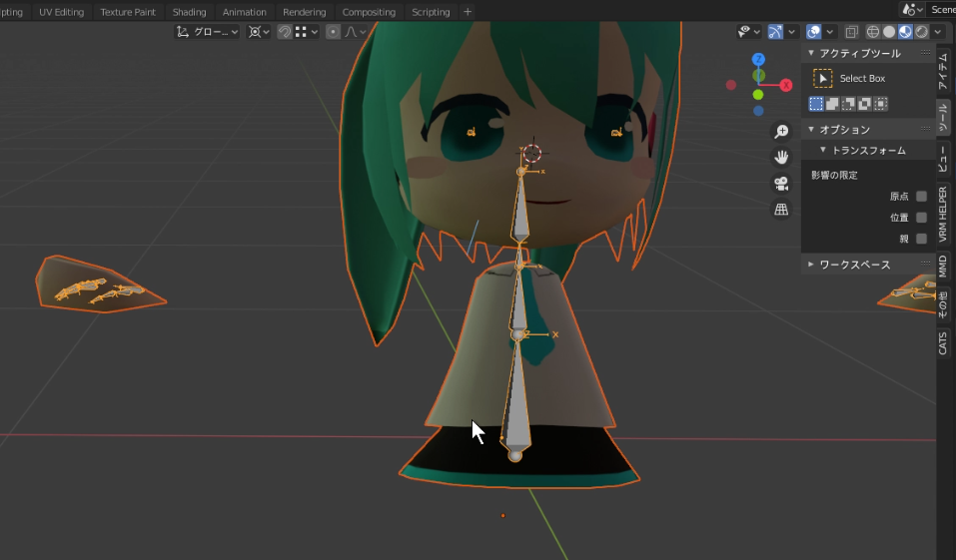Choose the Set New Selection mode icon
The height and width of the screenshot is (560, 956).
point(816,104)
